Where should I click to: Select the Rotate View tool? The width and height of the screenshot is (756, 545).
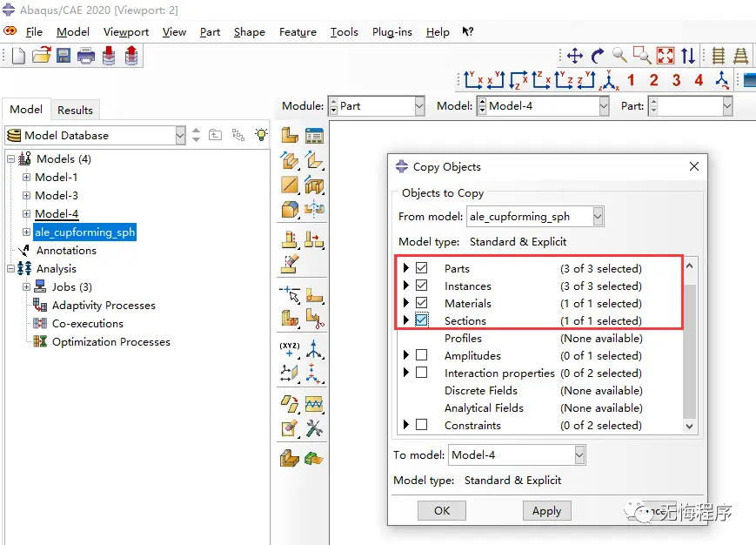click(x=598, y=56)
